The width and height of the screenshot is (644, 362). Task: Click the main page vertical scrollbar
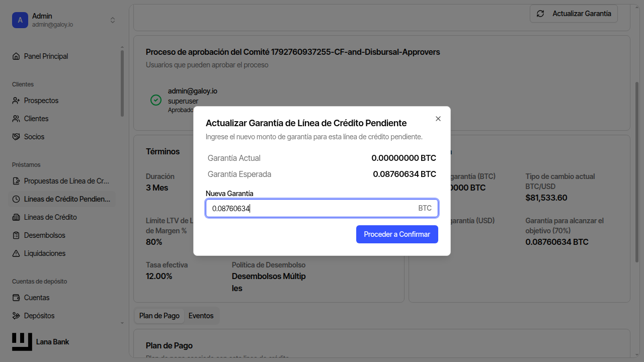(x=637, y=171)
